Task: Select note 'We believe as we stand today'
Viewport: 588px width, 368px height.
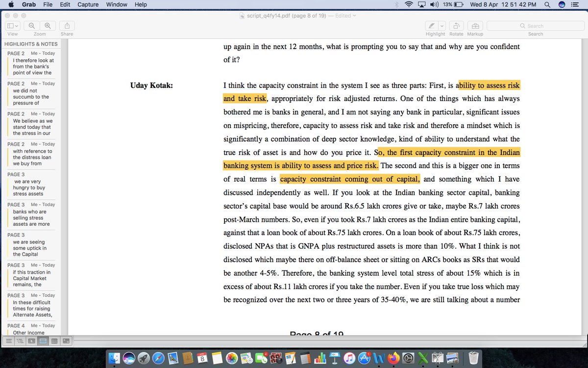Action: [31, 124]
